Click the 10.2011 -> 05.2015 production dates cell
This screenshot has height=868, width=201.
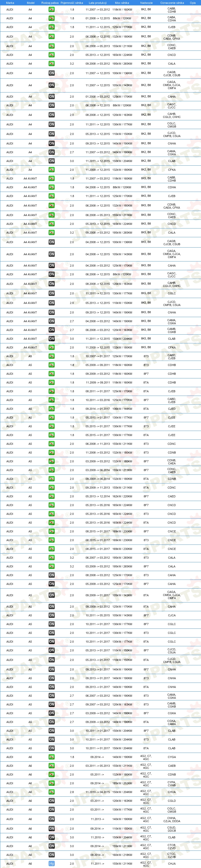[97, 615]
